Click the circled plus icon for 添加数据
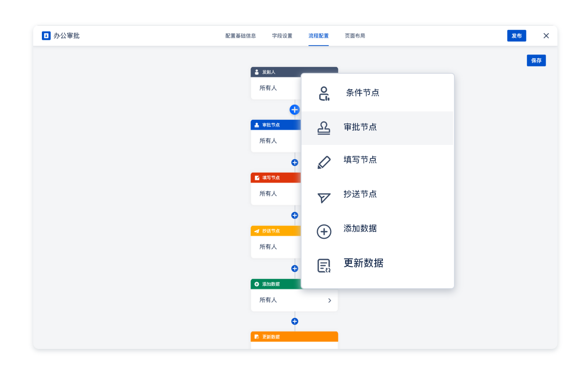 point(324,232)
